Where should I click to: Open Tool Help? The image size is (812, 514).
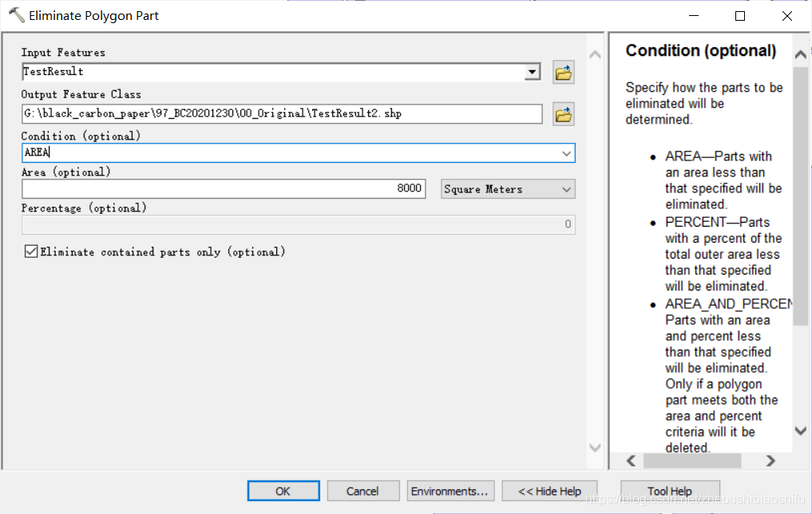click(x=670, y=491)
